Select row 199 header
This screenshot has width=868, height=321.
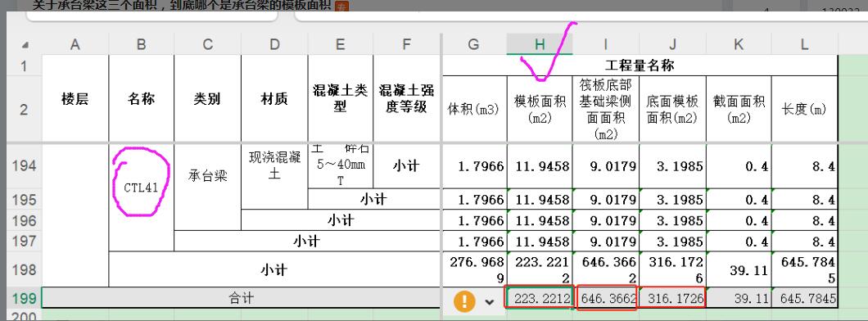click(24, 299)
